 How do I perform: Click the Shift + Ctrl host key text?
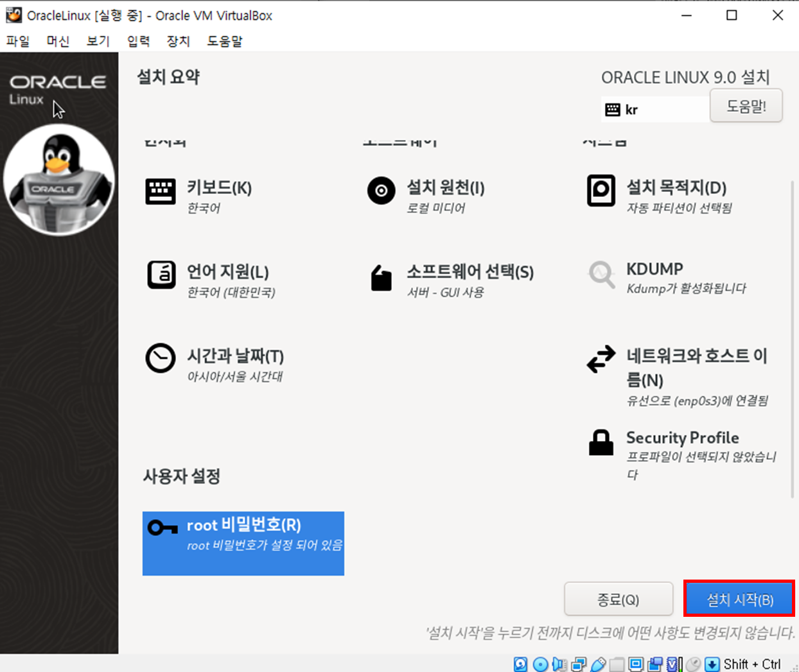click(752, 664)
